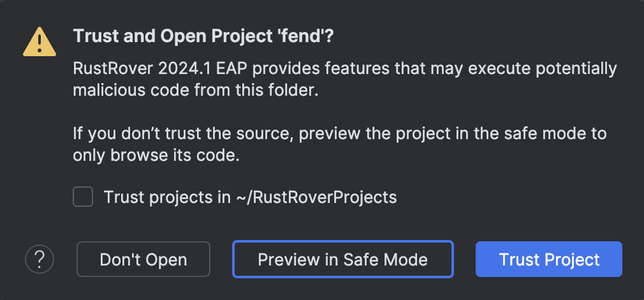Confirm with the Trust Project button

(x=548, y=259)
